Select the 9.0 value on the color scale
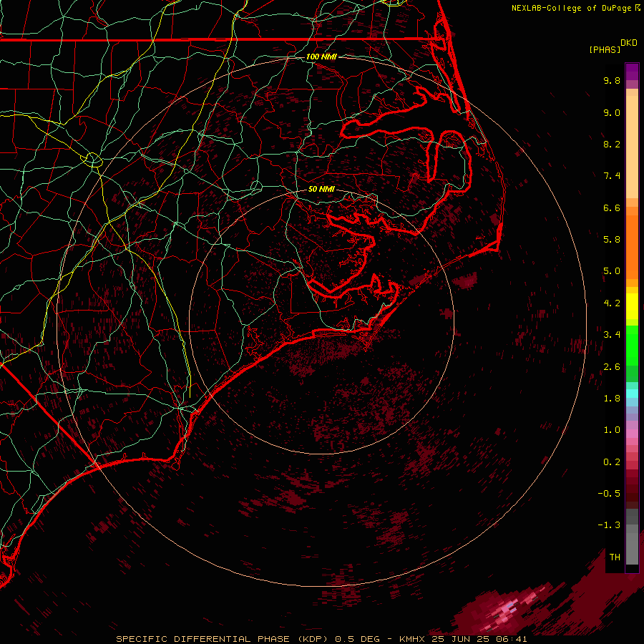The height and width of the screenshot is (644, 644). pyautogui.click(x=612, y=112)
